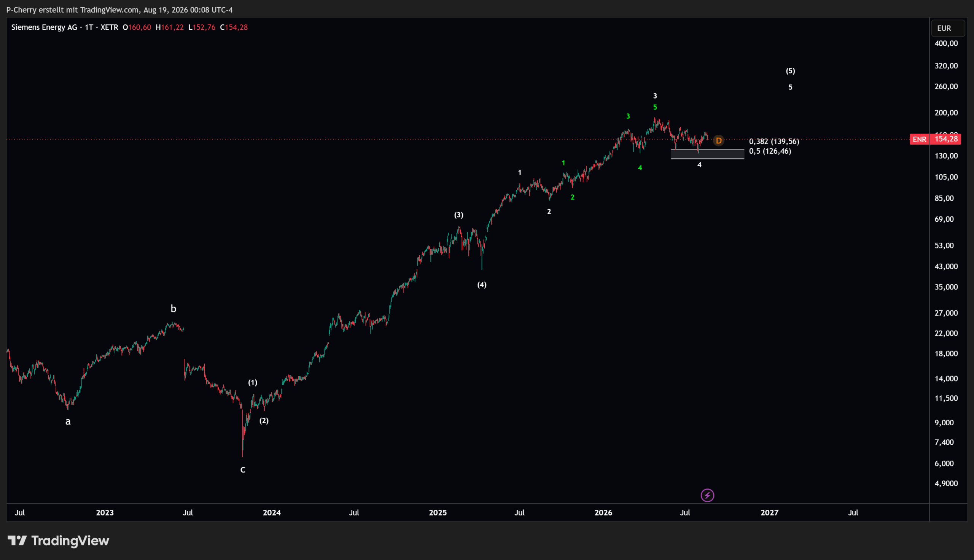This screenshot has width=974, height=560.
Task: Click the 400,00 price axis label
Action: pyautogui.click(x=946, y=43)
